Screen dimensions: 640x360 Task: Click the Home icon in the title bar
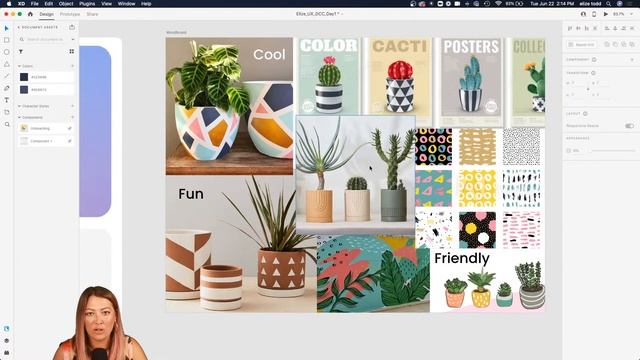click(x=30, y=14)
